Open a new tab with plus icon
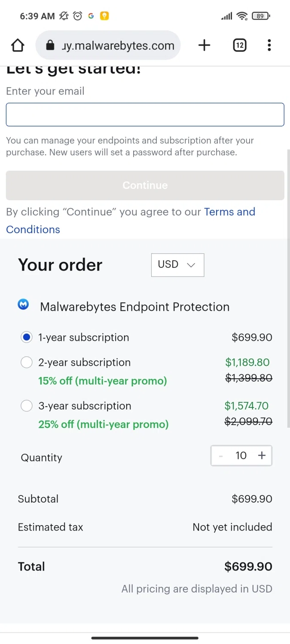 click(205, 45)
